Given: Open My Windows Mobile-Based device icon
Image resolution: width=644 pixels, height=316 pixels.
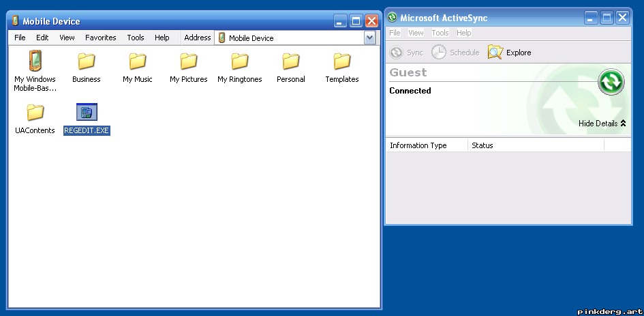Looking at the screenshot, I should [35, 61].
